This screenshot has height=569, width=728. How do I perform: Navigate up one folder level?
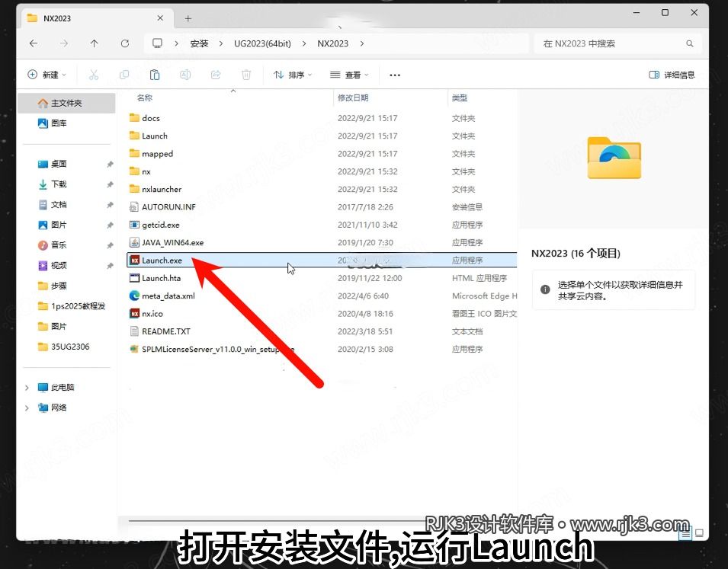click(95, 43)
